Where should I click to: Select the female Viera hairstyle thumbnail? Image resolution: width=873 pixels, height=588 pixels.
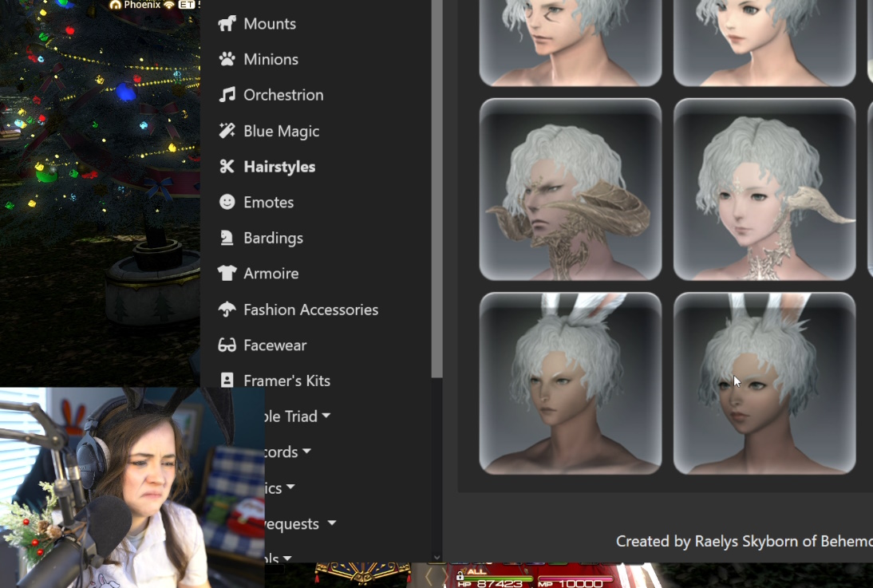point(764,384)
